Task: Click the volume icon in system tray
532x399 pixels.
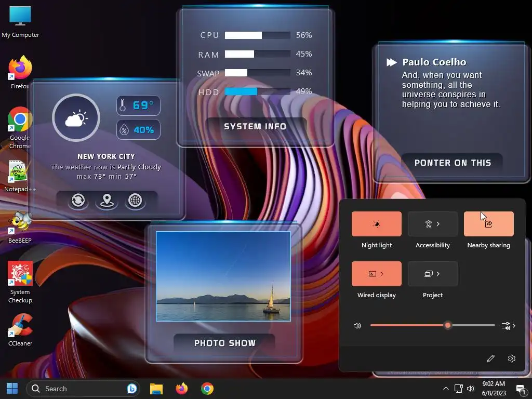Action: [x=470, y=389]
